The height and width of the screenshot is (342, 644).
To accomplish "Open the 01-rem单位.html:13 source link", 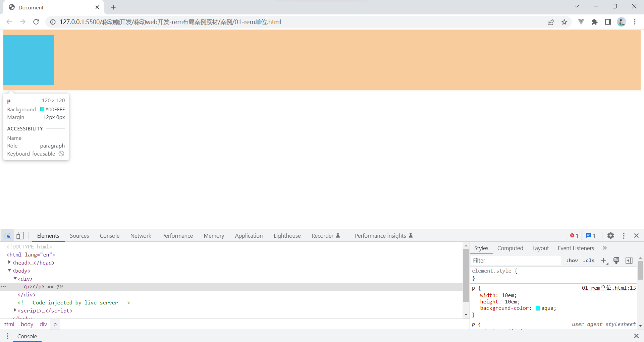I will 608,288.
